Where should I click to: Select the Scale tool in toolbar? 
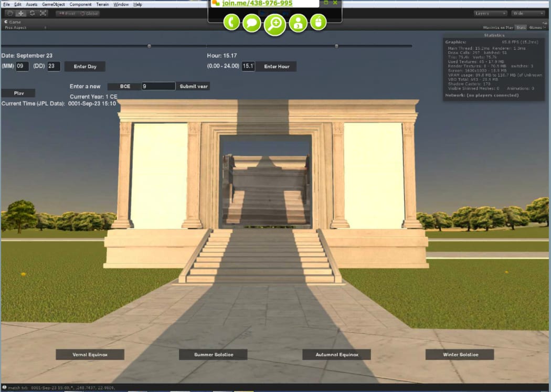coord(43,13)
